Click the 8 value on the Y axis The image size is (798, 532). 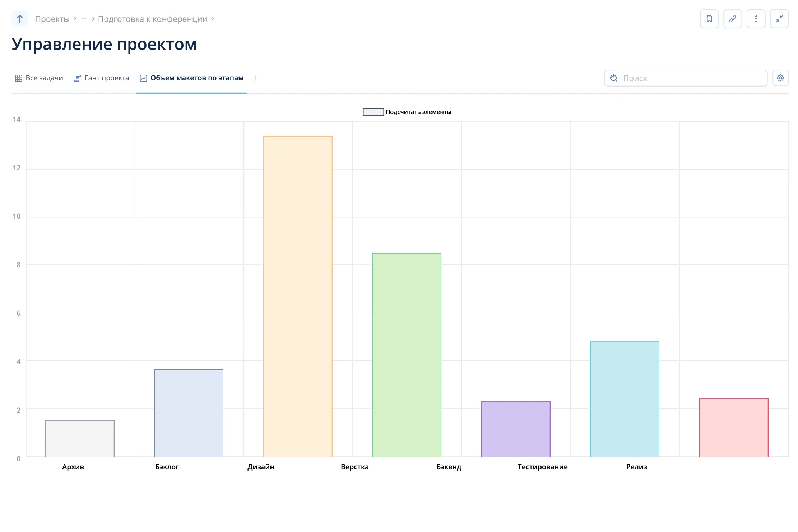18,265
